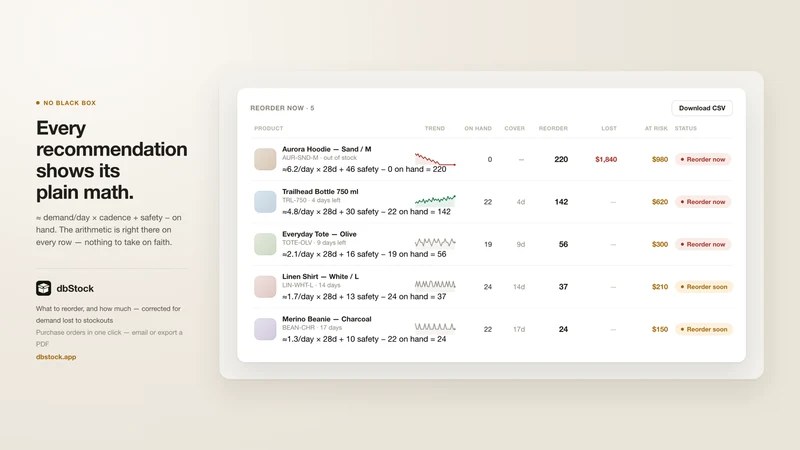Open the Merino Beanie trend sparkline
Image resolution: width=800 pixels, height=450 pixels.
435,327
